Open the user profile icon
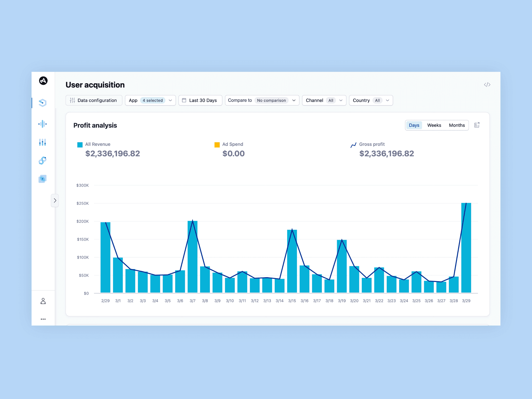 (43, 301)
